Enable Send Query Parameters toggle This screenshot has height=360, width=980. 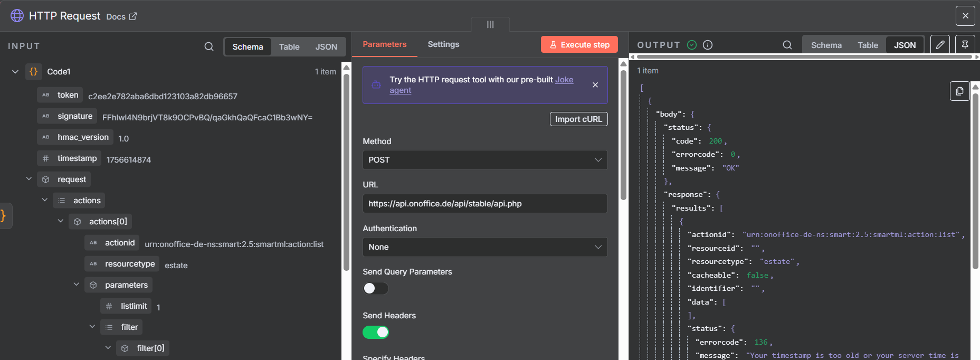(375, 288)
